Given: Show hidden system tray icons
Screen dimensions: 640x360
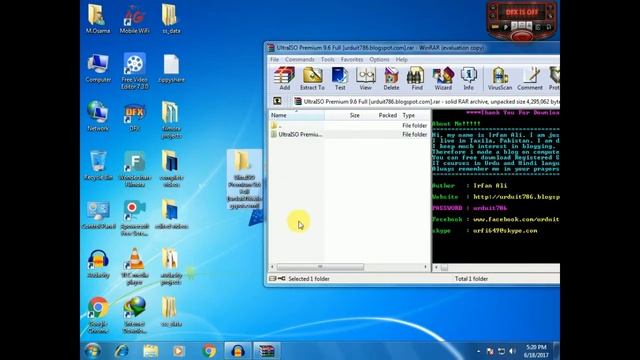Looking at the screenshot, I should click(x=478, y=351).
